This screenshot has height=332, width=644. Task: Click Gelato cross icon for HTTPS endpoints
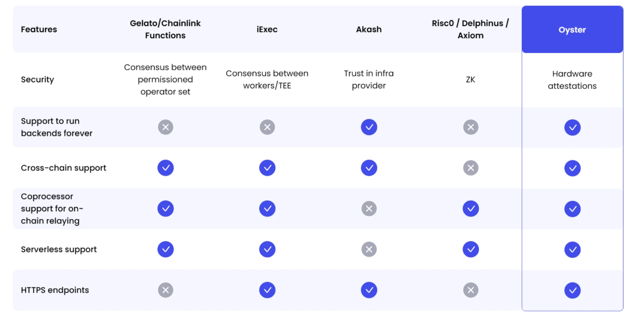(x=165, y=290)
